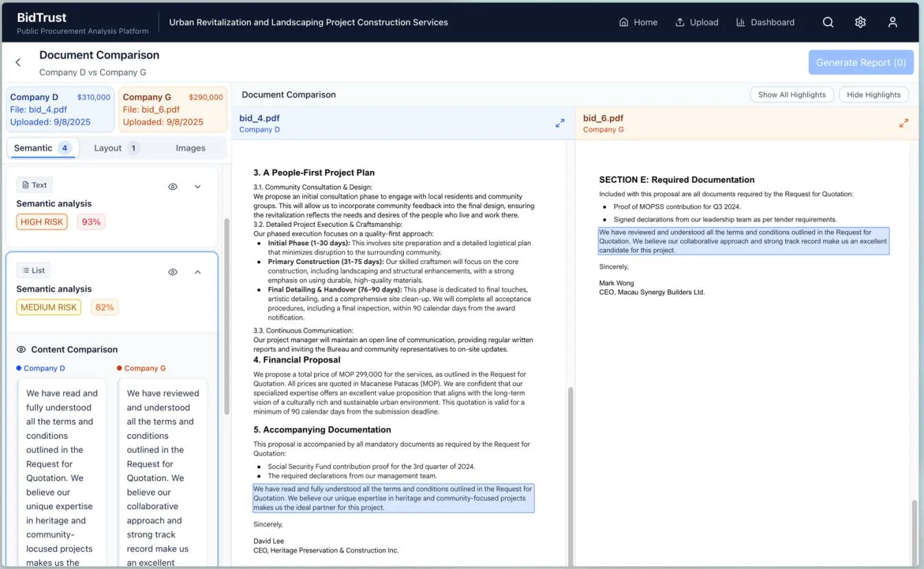
Task: Collapse the List semantic analysis card
Action: tap(198, 272)
